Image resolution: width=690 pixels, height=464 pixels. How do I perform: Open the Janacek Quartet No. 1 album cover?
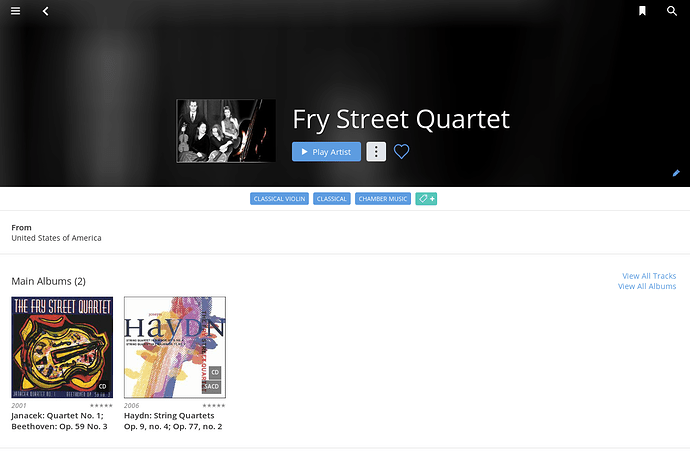[62, 347]
